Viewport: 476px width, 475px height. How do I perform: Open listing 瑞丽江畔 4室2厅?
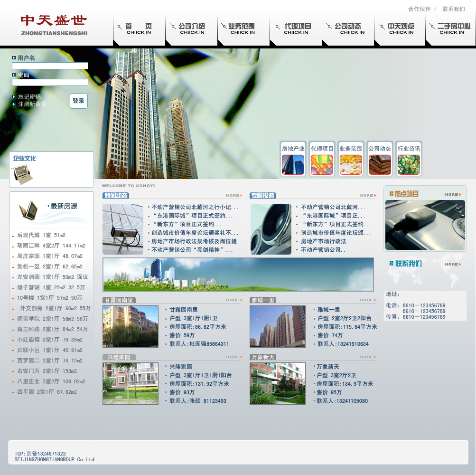pos(51,246)
